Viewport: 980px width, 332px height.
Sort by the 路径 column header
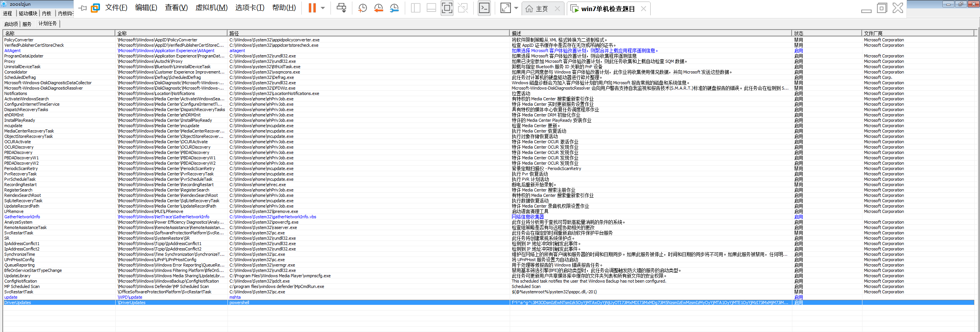368,33
